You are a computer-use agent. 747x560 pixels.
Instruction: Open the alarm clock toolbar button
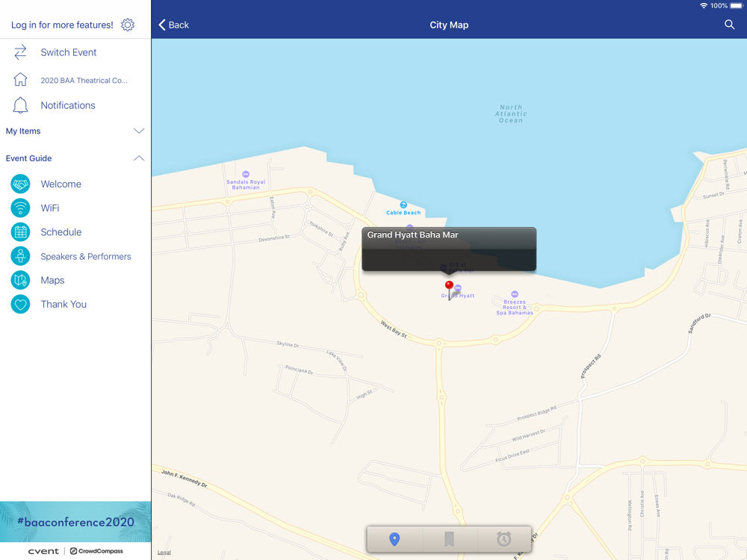503,539
